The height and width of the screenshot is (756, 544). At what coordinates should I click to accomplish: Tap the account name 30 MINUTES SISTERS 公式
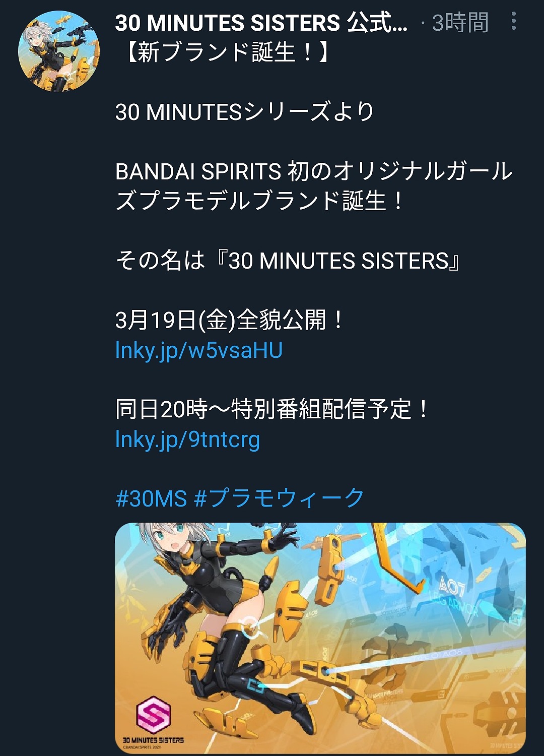[261, 23]
